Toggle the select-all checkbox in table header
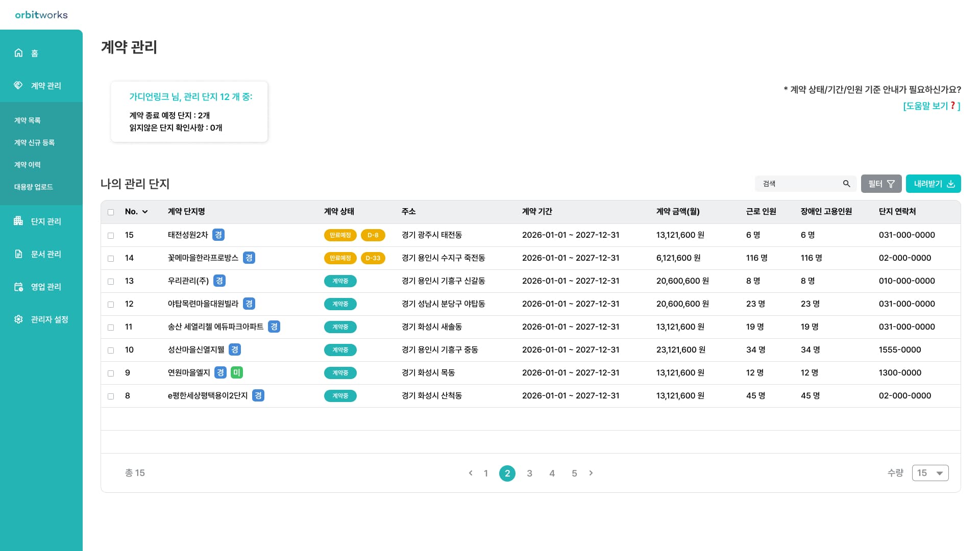 [111, 212]
